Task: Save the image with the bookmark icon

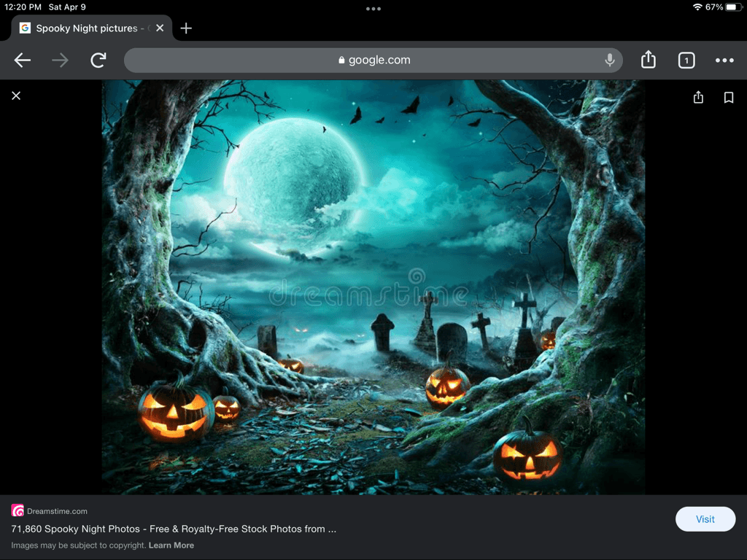Action: tap(728, 97)
